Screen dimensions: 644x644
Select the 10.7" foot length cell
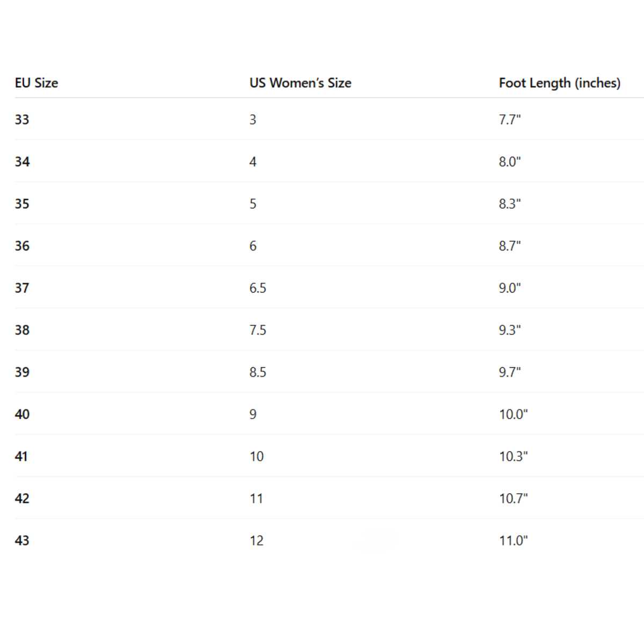[513, 499]
